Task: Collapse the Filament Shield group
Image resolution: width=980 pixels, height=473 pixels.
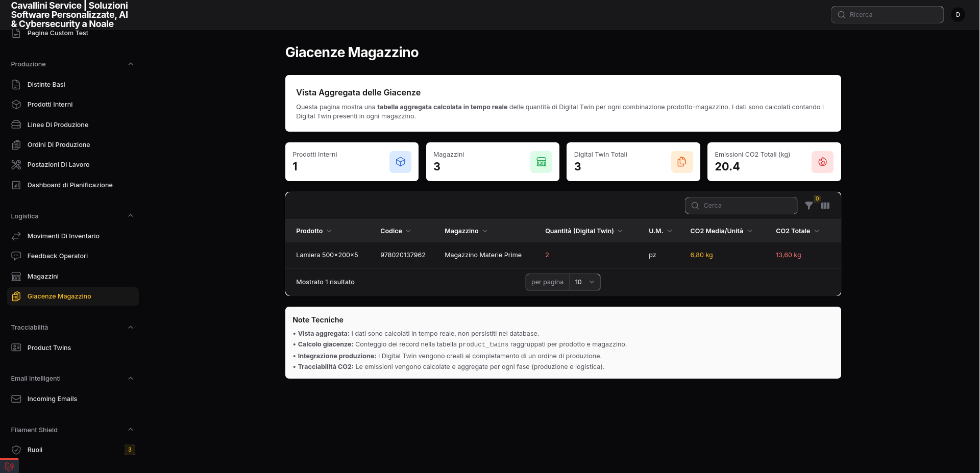Action: [x=130, y=430]
